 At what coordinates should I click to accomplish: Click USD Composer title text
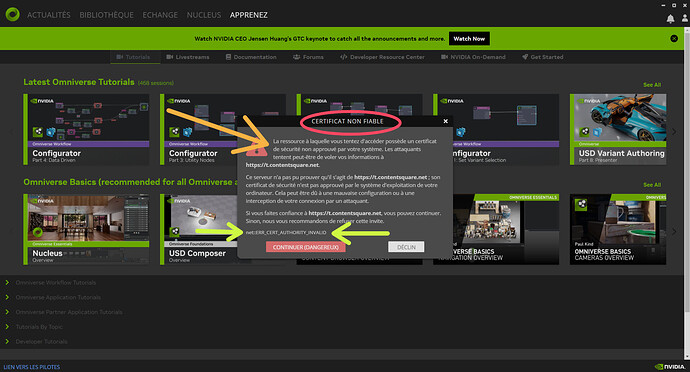(x=197, y=253)
